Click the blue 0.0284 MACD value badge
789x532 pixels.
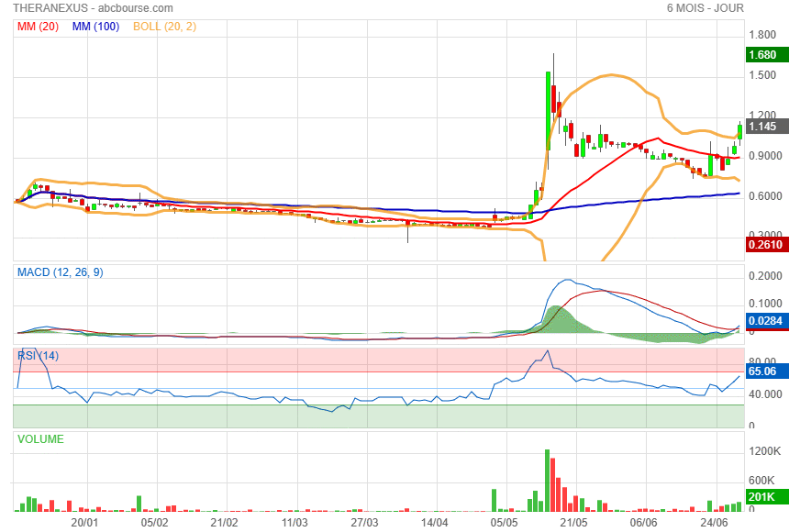click(767, 321)
